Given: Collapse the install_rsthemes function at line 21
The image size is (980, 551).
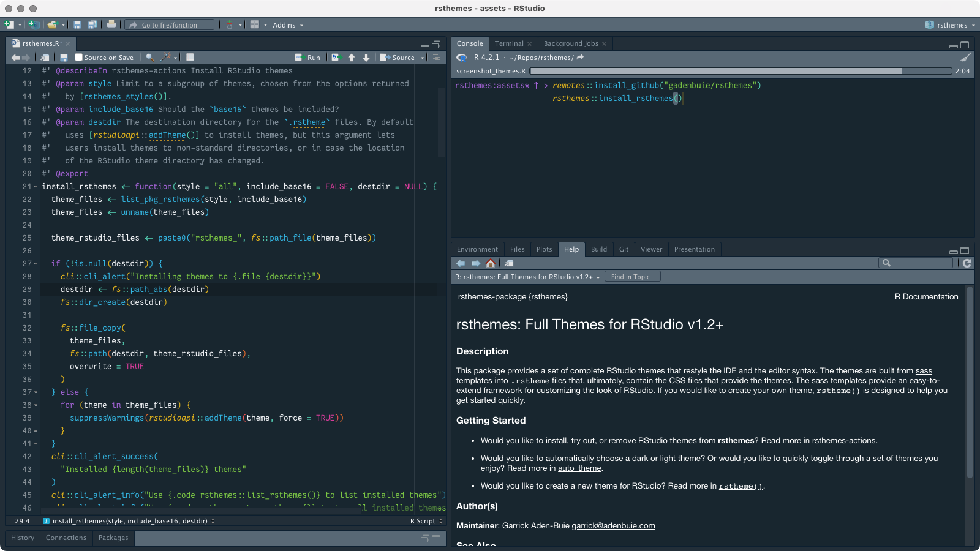Looking at the screenshot, I should (36, 187).
